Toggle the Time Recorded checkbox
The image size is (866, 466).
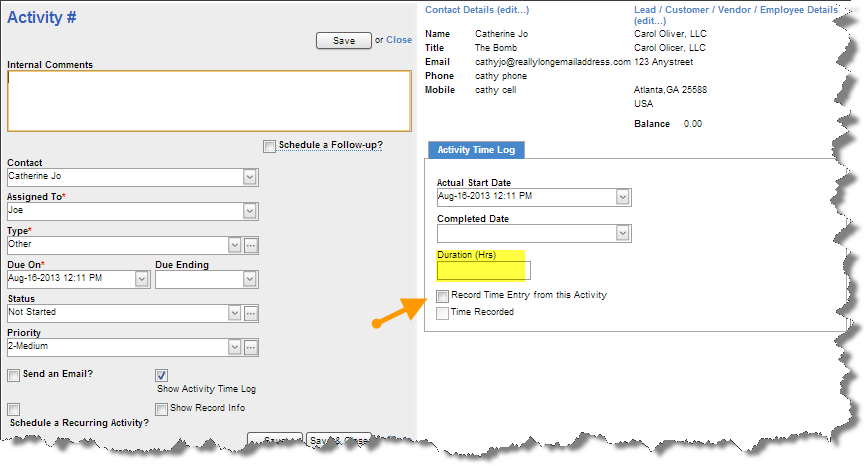(443, 313)
